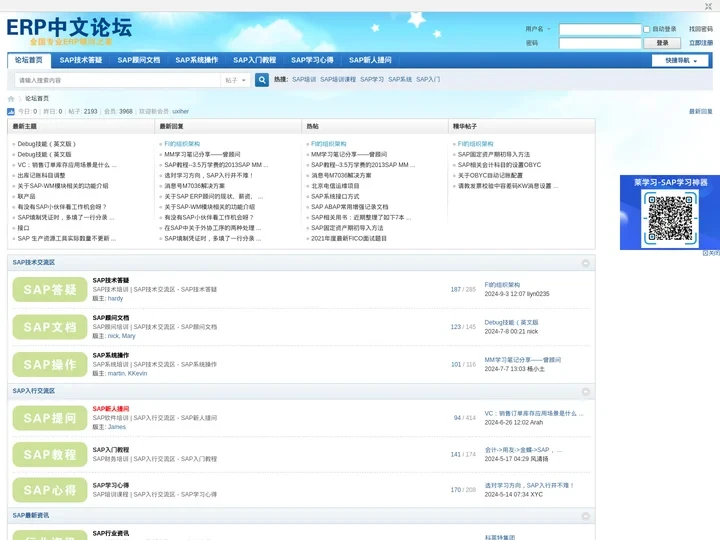Viewport: 720px width, 540px height.
Task: Click the 登录 button
Action: pos(662,43)
